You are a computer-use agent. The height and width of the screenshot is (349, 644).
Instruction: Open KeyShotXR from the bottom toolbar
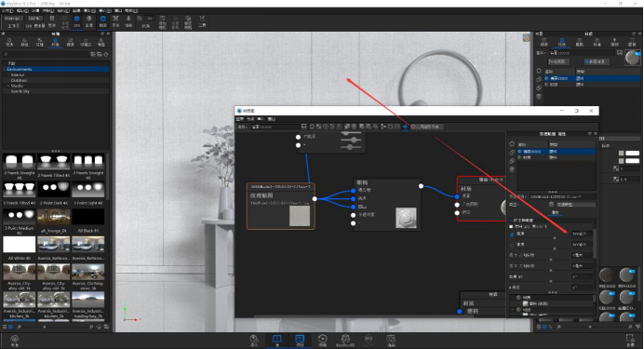pyautogui.click(x=345, y=341)
